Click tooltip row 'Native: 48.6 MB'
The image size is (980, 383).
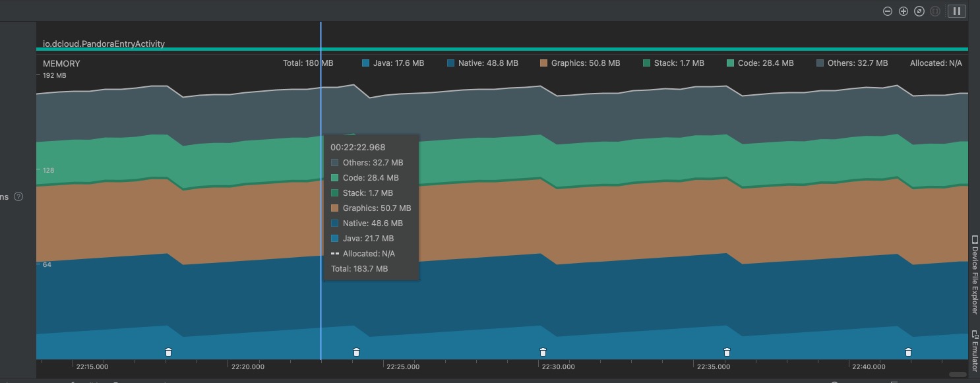pos(367,223)
